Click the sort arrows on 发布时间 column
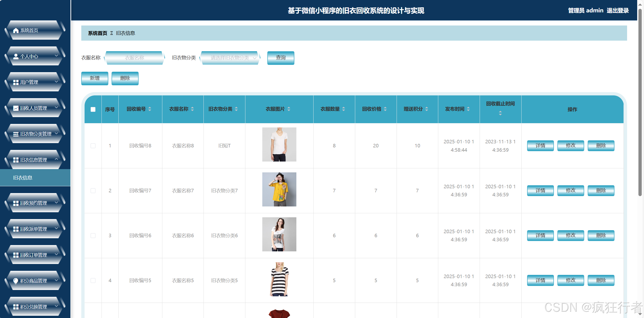Screen dimensions: 644x318 pos(468,109)
